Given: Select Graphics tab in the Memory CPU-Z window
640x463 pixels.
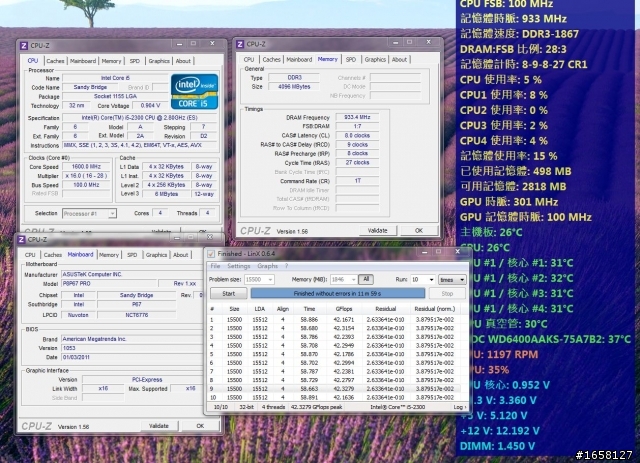Looking at the screenshot, I should [x=375, y=60].
